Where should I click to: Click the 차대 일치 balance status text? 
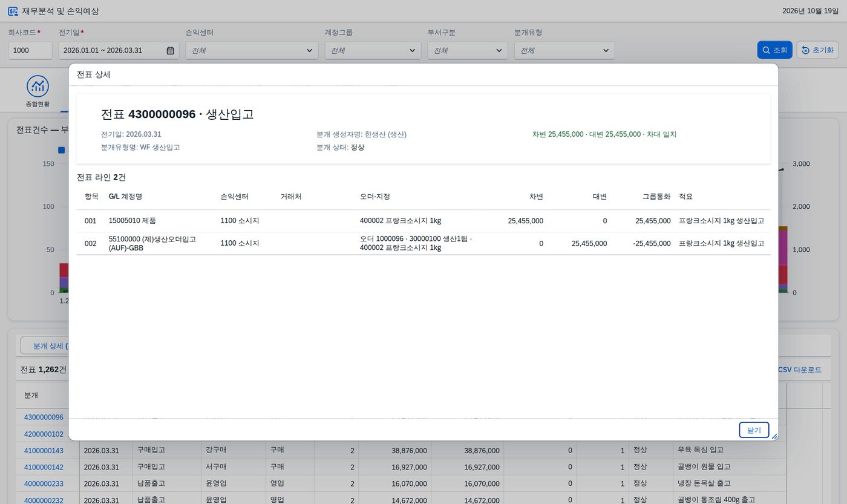[662, 134]
